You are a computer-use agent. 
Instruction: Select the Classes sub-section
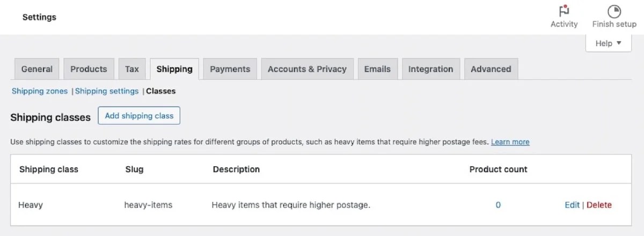pos(161,91)
